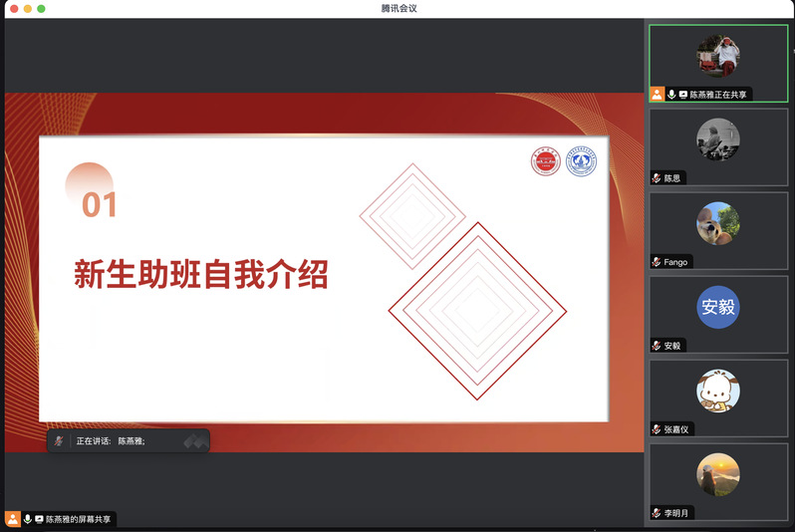Click muted mic icon next to 安毅
The image size is (795, 532).
click(x=657, y=346)
